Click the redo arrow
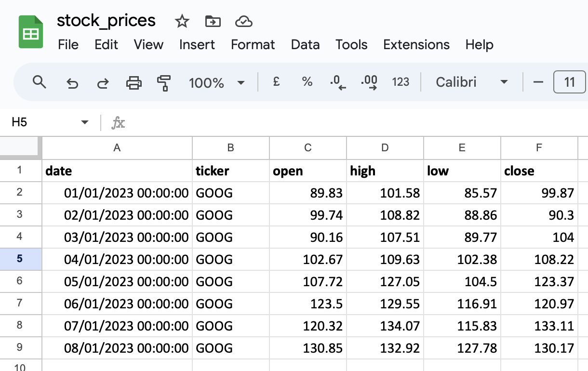This screenshot has width=588, height=371. tap(103, 83)
